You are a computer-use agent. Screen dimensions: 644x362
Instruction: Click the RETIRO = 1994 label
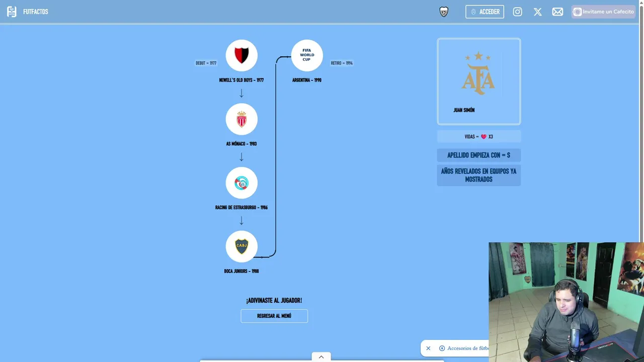click(x=342, y=63)
